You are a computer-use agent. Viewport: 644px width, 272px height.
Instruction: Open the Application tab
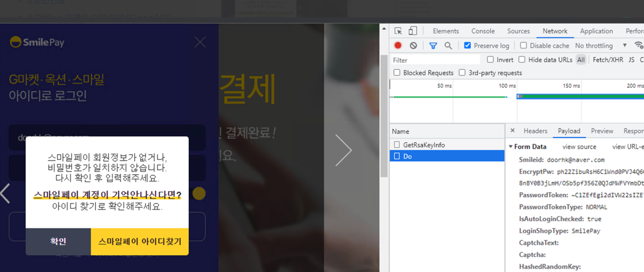click(597, 31)
